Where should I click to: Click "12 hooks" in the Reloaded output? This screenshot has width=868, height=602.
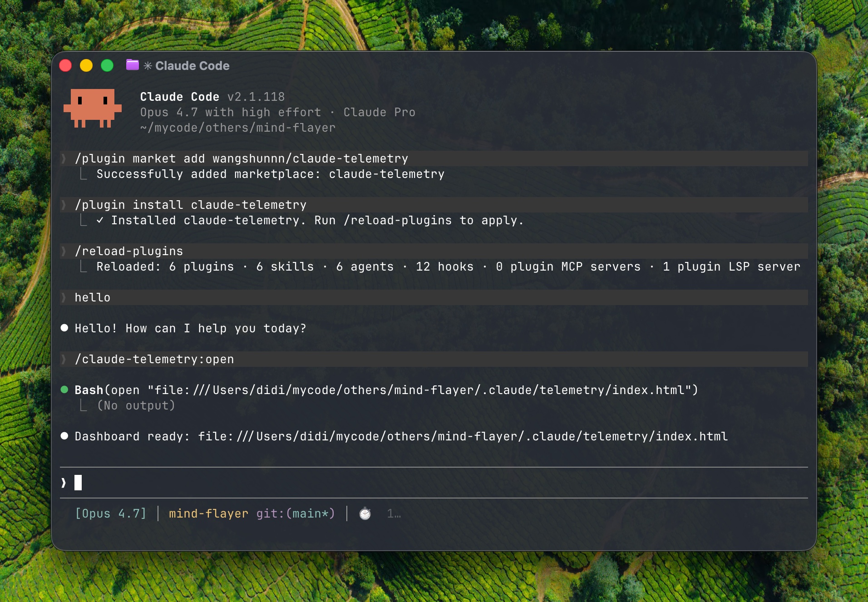click(x=445, y=266)
